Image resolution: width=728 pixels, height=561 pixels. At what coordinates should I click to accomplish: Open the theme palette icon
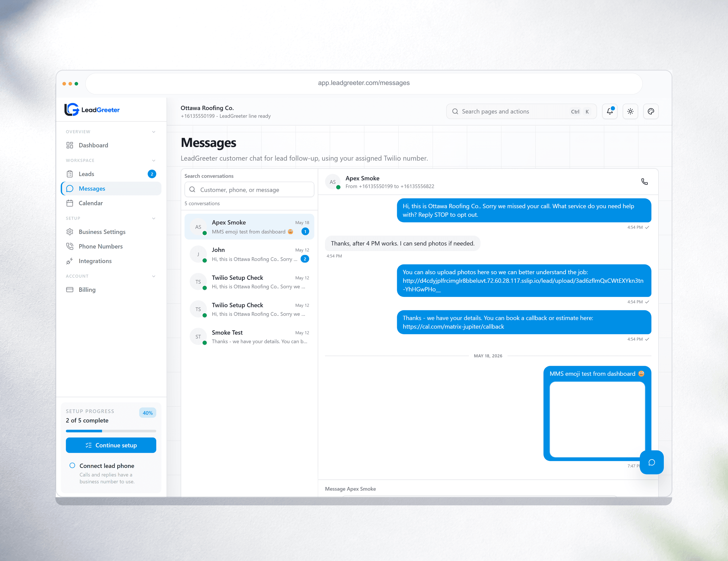click(651, 111)
